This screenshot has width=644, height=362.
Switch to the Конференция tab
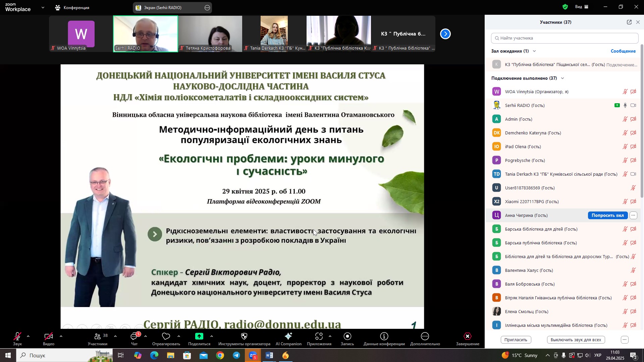tap(72, 7)
